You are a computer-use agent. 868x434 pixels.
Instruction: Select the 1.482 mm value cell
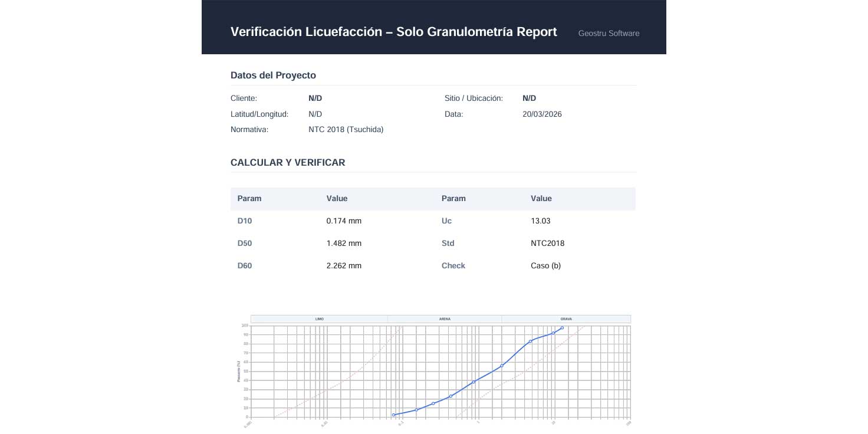(344, 244)
